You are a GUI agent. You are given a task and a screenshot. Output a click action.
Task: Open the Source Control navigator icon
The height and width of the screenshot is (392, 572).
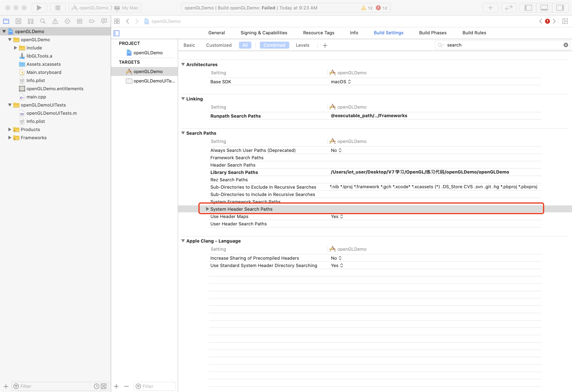click(18, 21)
